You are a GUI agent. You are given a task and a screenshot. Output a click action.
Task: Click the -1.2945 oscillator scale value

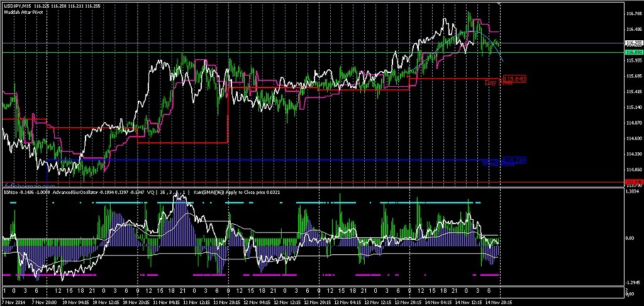click(634, 283)
